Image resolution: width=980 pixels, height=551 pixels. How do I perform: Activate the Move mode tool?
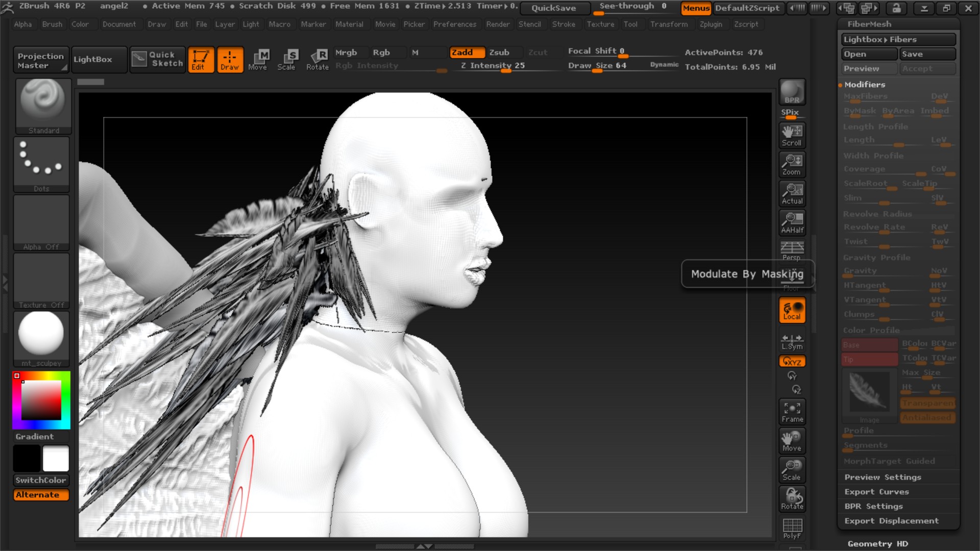point(259,58)
